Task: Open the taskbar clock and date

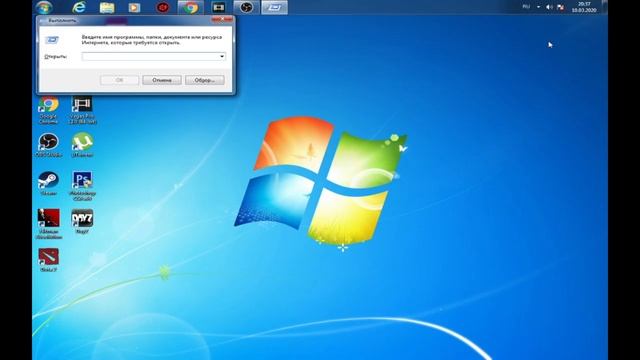Action: pos(584,7)
